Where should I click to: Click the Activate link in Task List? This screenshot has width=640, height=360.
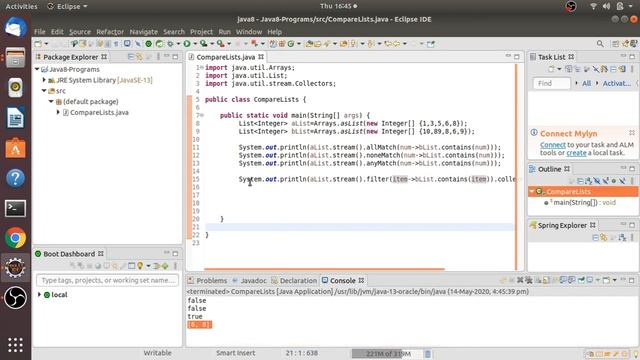click(616, 83)
